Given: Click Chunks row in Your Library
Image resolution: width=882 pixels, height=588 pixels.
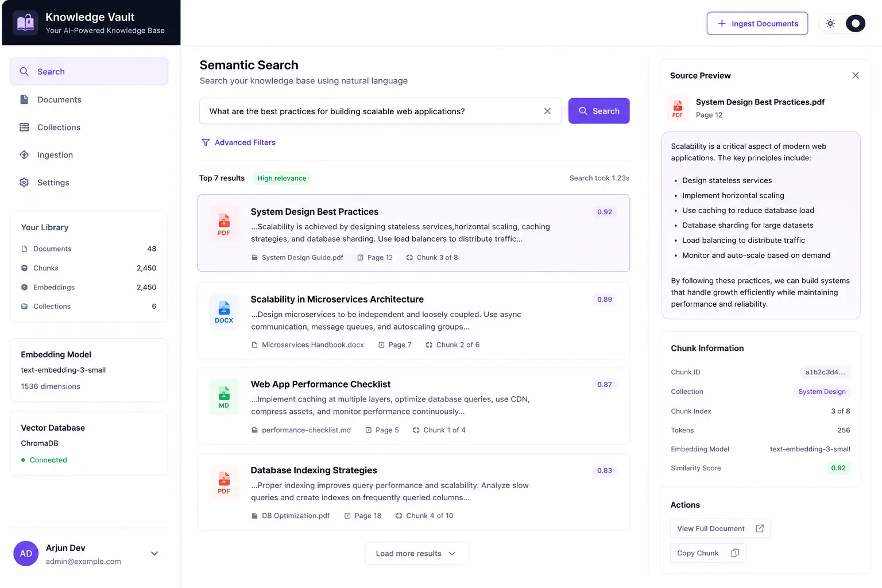Looking at the screenshot, I should [88, 268].
